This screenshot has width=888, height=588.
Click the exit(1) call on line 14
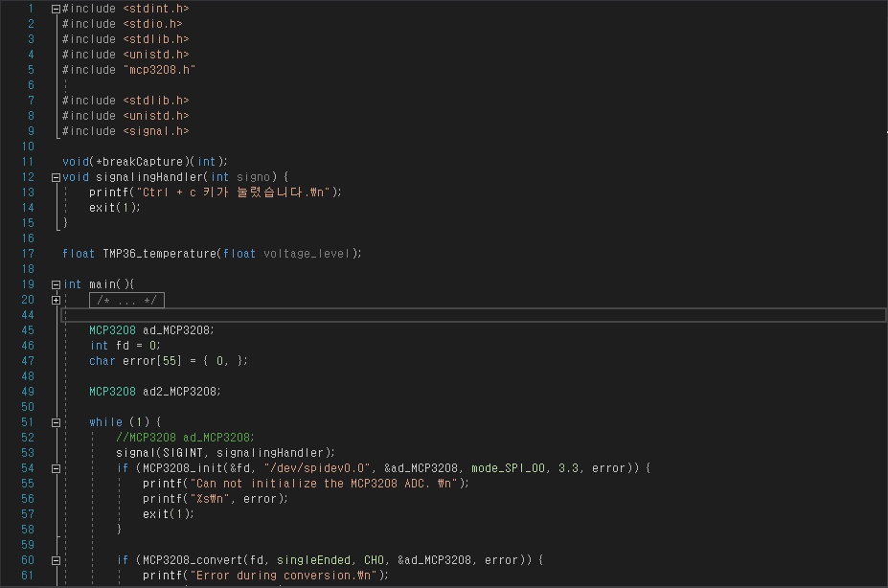click(114, 208)
